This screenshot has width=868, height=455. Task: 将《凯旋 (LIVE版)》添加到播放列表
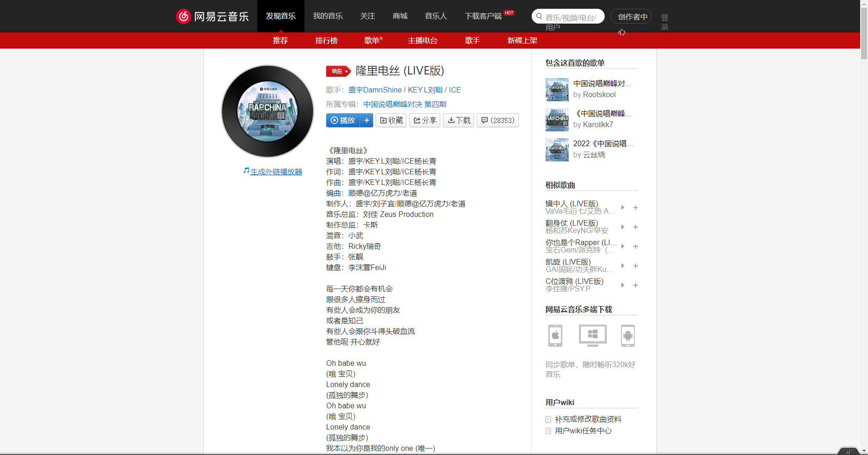pyautogui.click(x=636, y=266)
